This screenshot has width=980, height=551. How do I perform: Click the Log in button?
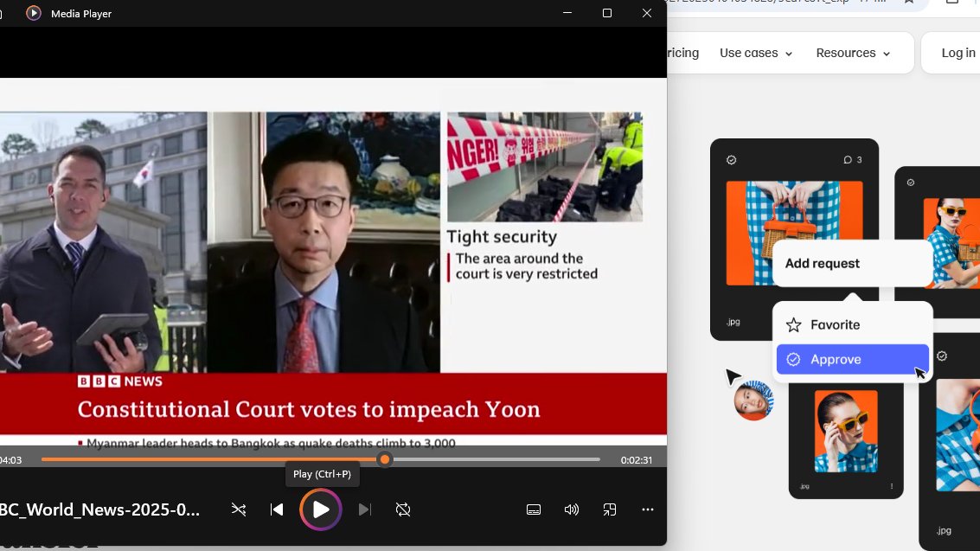958,53
